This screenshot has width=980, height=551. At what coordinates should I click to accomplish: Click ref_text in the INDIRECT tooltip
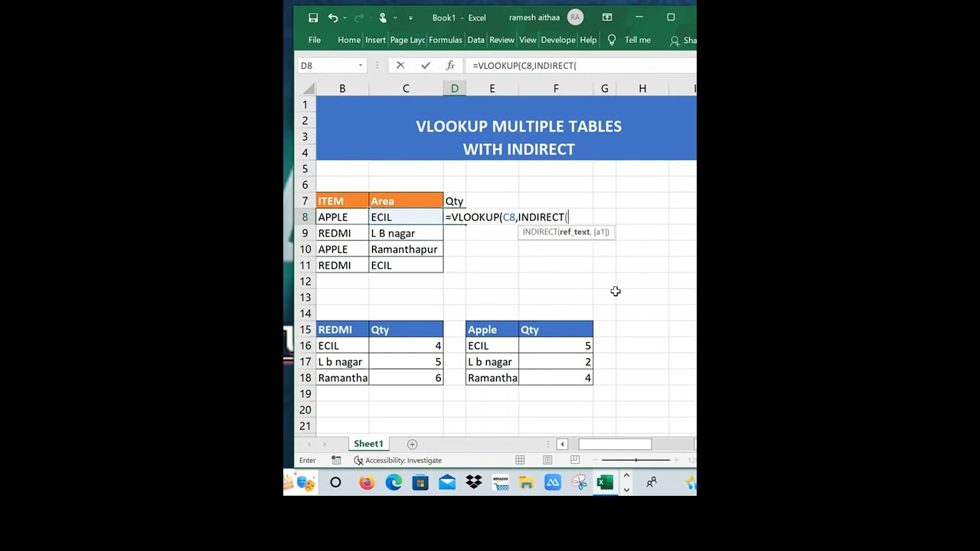[x=574, y=232]
